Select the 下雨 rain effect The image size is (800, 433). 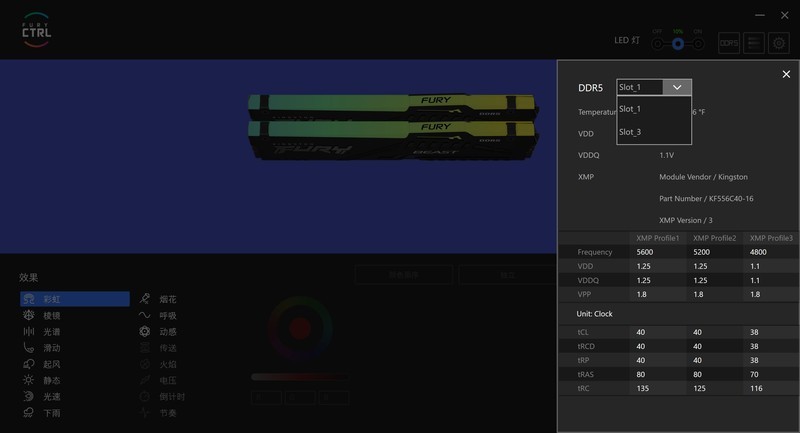[x=42, y=413]
